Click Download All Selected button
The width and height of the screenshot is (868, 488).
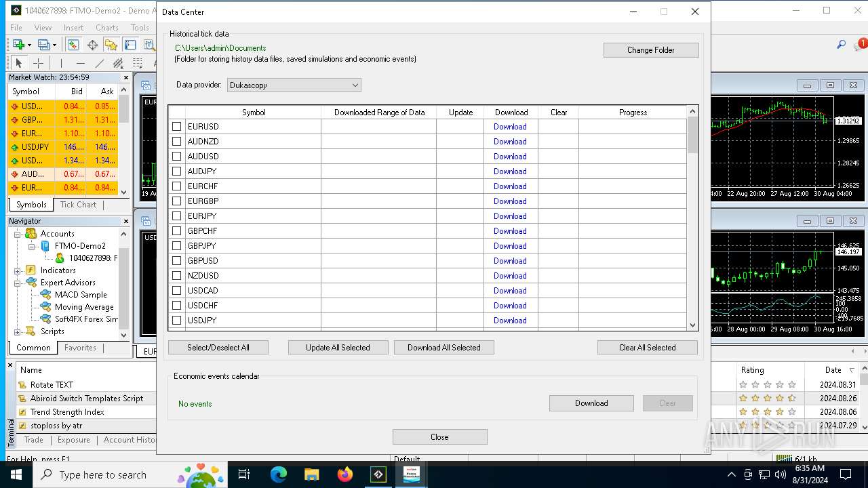click(443, 348)
